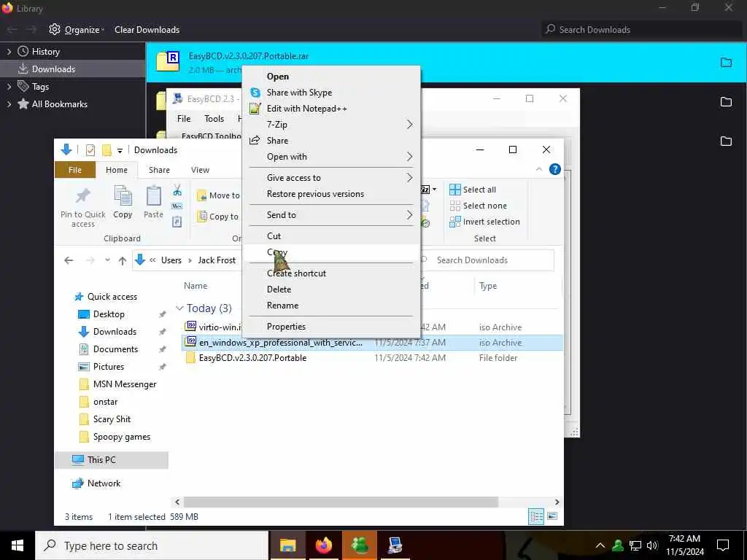Click the Windows Start button
Image resolution: width=747 pixels, height=560 pixels.
pyautogui.click(x=18, y=545)
